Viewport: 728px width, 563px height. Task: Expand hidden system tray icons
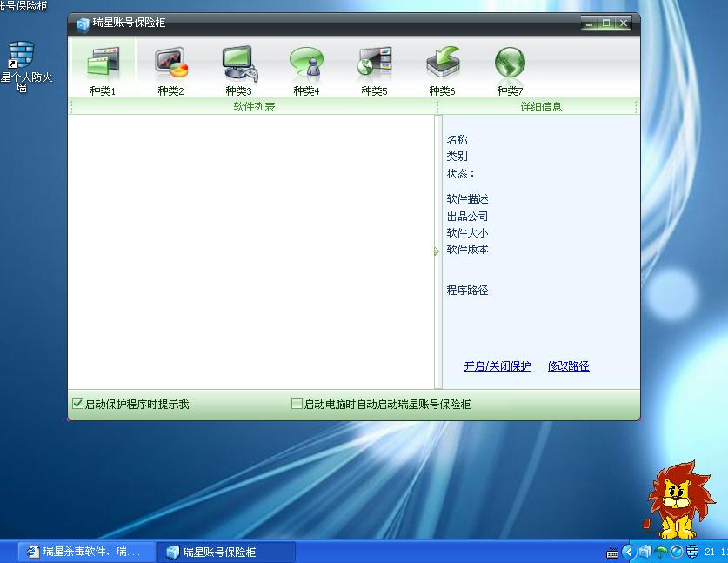pyautogui.click(x=628, y=552)
